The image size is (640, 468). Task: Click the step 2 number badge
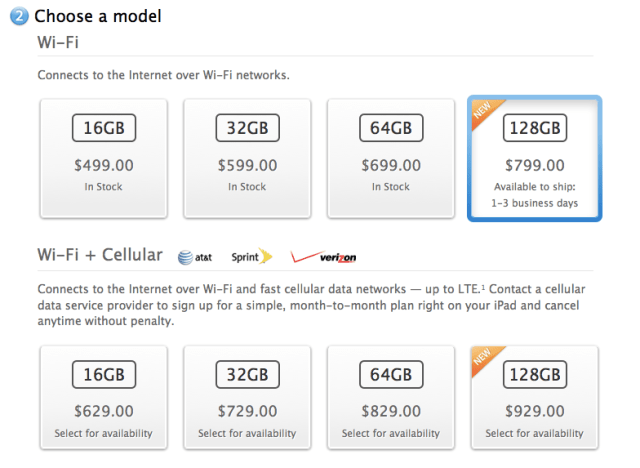[x=20, y=17]
